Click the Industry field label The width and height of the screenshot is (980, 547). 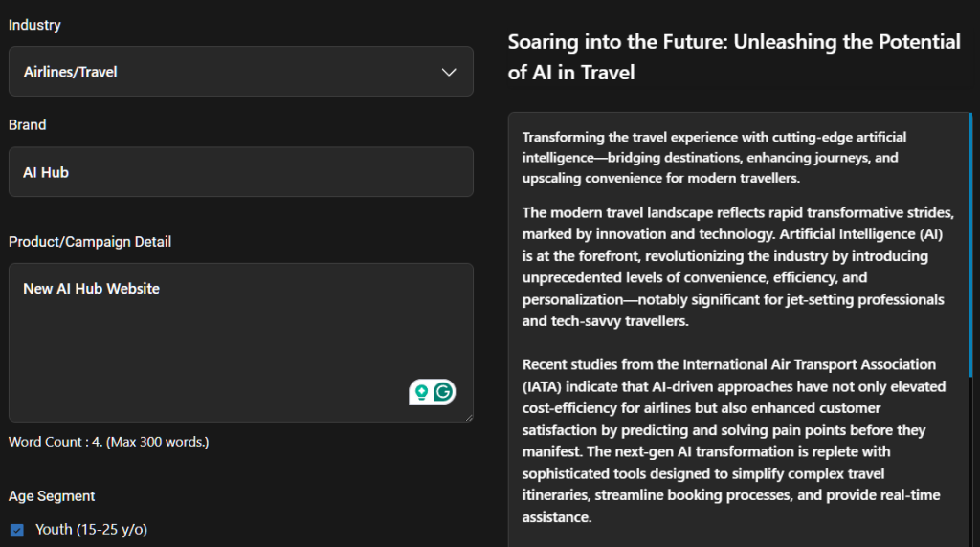coord(34,25)
